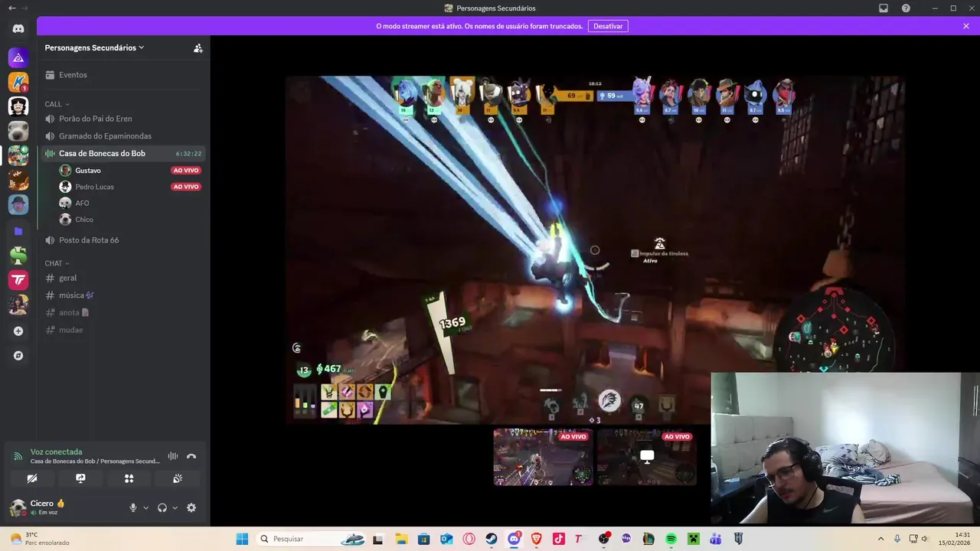
Task: Open the música text channel
Action: (122, 295)
